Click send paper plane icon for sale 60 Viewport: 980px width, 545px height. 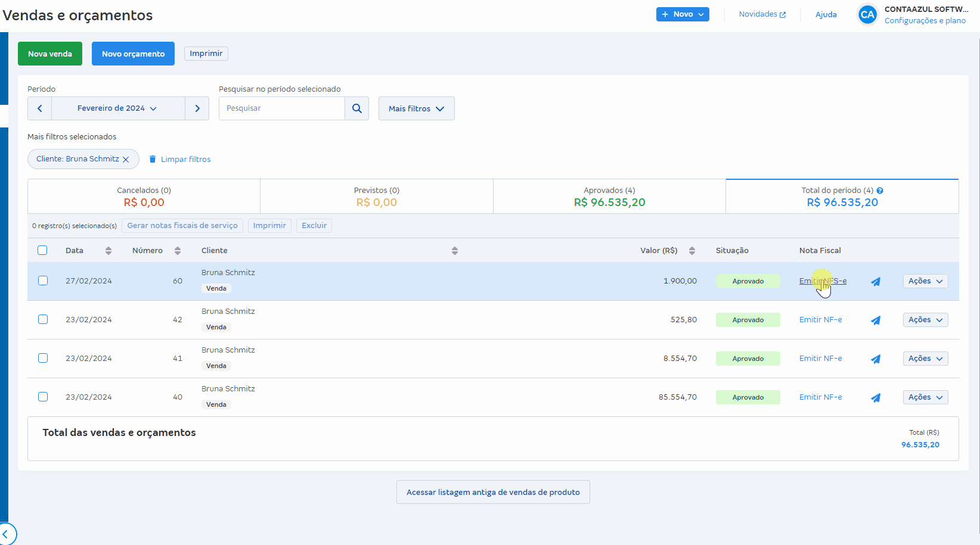[876, 282]
